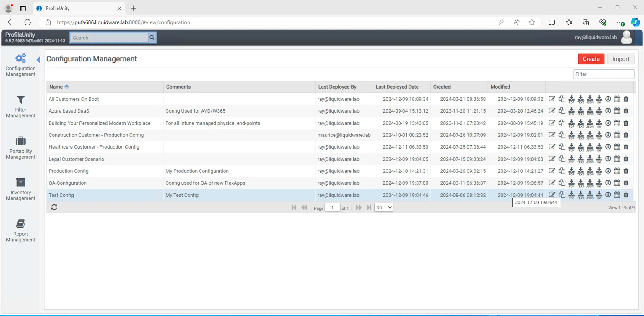Open the ray@liquidware.lab user menu
644x316 pixels.
pyautogui.click(x=596, y=38)
